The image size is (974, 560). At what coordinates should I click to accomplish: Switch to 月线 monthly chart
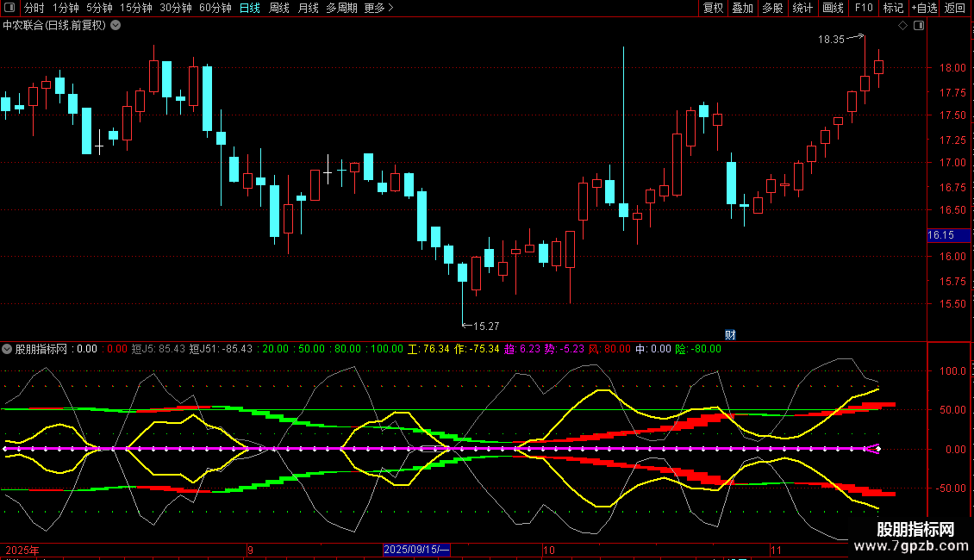click(308, 8)
